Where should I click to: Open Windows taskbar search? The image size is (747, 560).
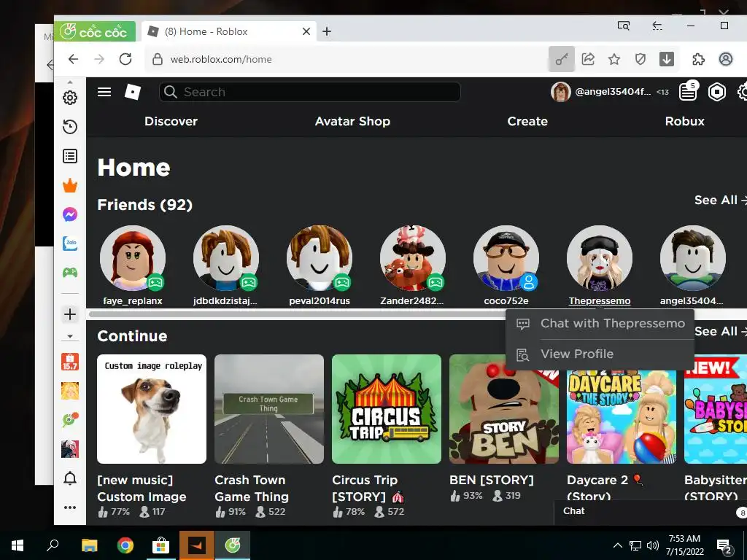pos(53,545)
